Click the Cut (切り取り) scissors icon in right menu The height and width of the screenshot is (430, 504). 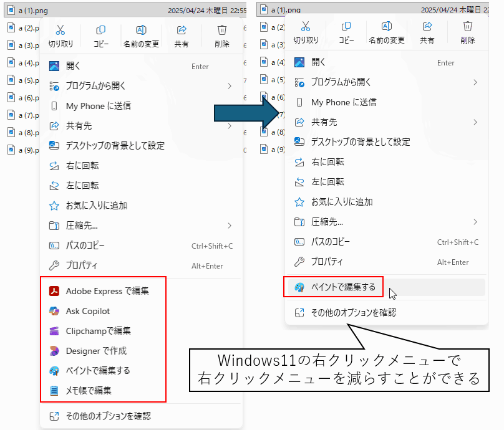(x=306, y=26)
